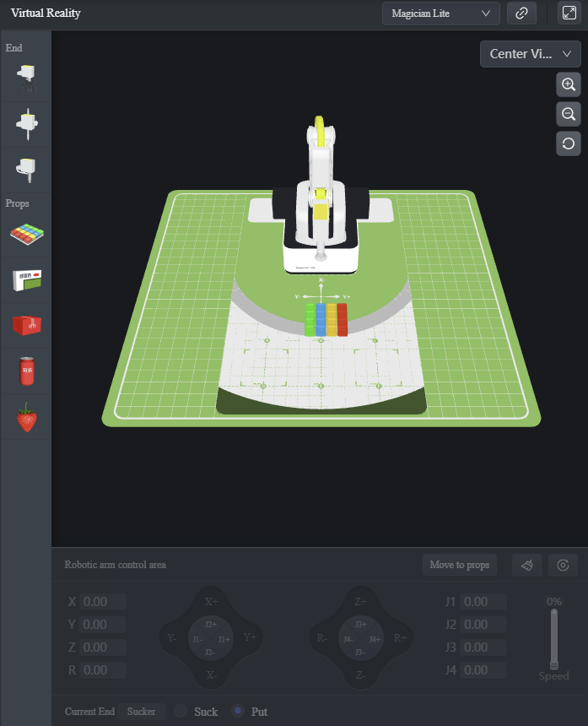Select the pen end effector
588x726 pixels.
[x=26, y=124]
